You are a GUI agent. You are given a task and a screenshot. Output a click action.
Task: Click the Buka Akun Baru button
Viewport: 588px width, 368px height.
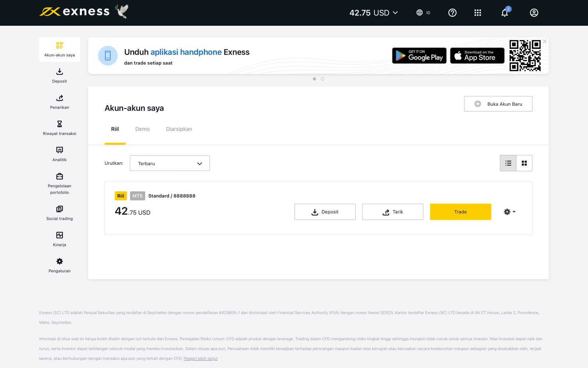(x=498, y=104)
